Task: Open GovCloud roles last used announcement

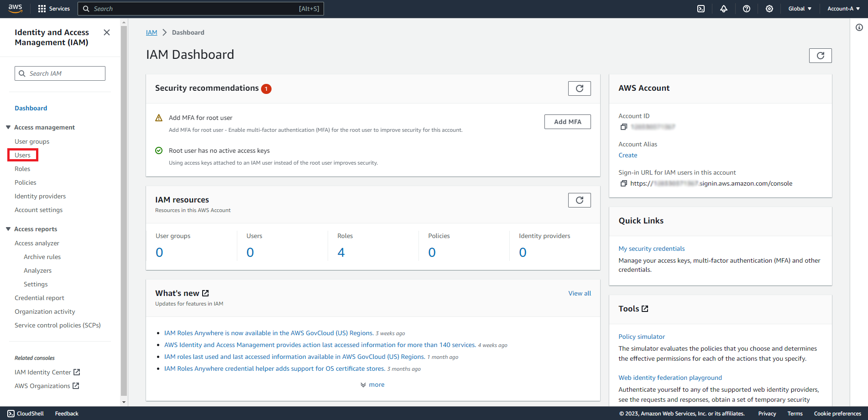Action: [x=295, y=357]
